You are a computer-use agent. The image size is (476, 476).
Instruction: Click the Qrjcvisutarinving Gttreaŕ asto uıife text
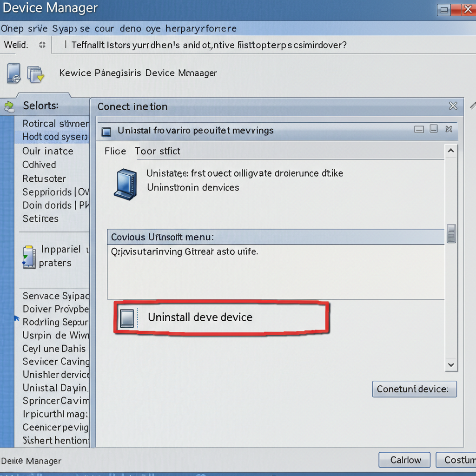coord(184,251)
